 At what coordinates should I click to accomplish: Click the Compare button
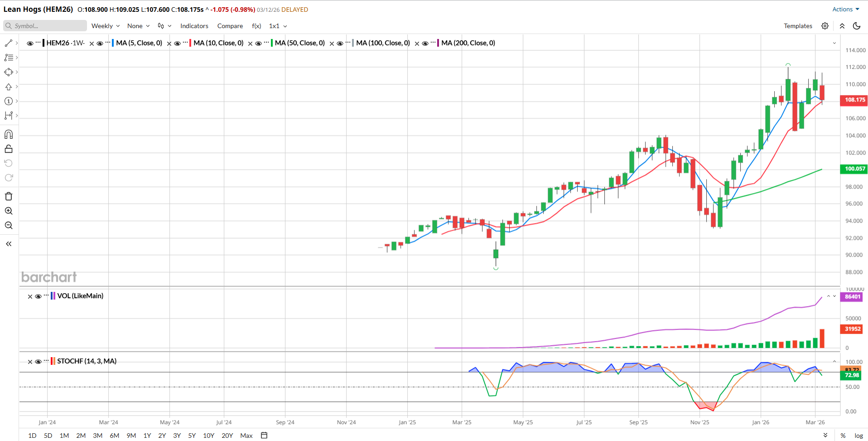pos(230,26)
